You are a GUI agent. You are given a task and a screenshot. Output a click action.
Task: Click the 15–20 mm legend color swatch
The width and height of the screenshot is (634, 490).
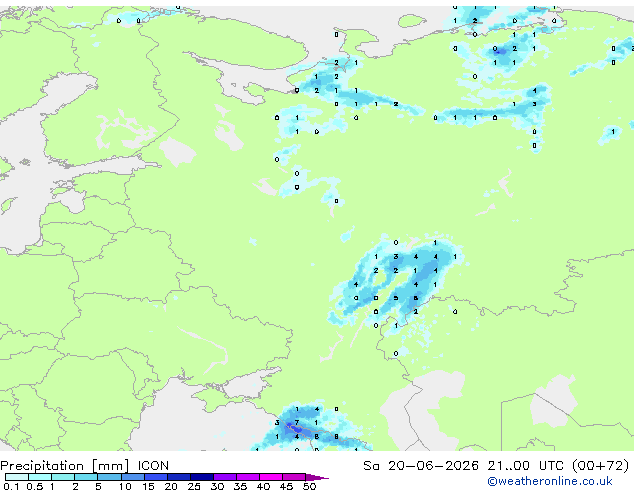[x=156, y=477]
